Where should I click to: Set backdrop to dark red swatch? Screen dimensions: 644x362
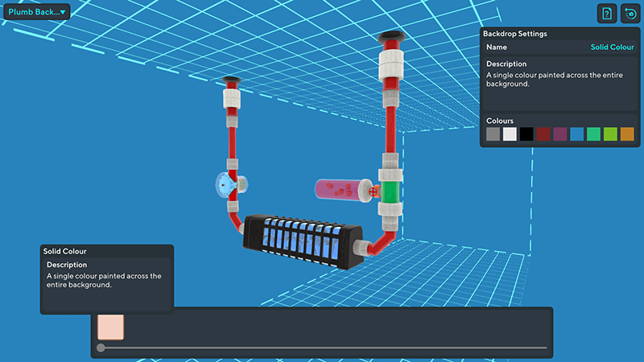pos(543,134)
